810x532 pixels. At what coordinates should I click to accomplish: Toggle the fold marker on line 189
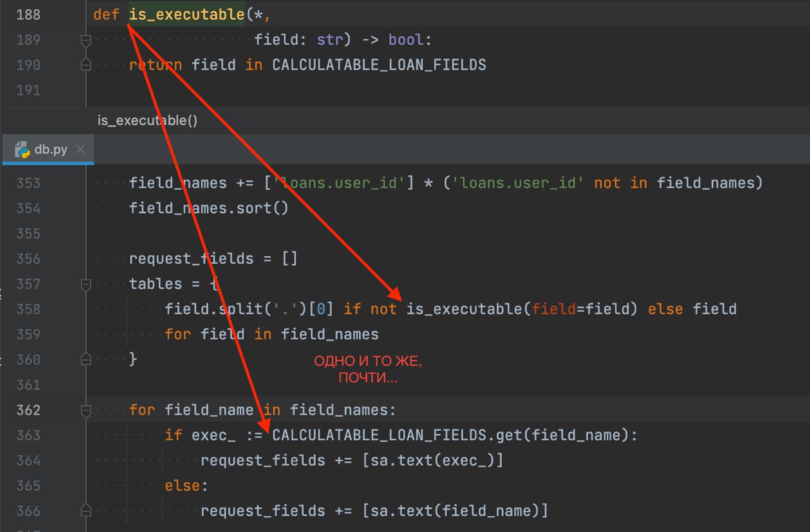point(86,40)
